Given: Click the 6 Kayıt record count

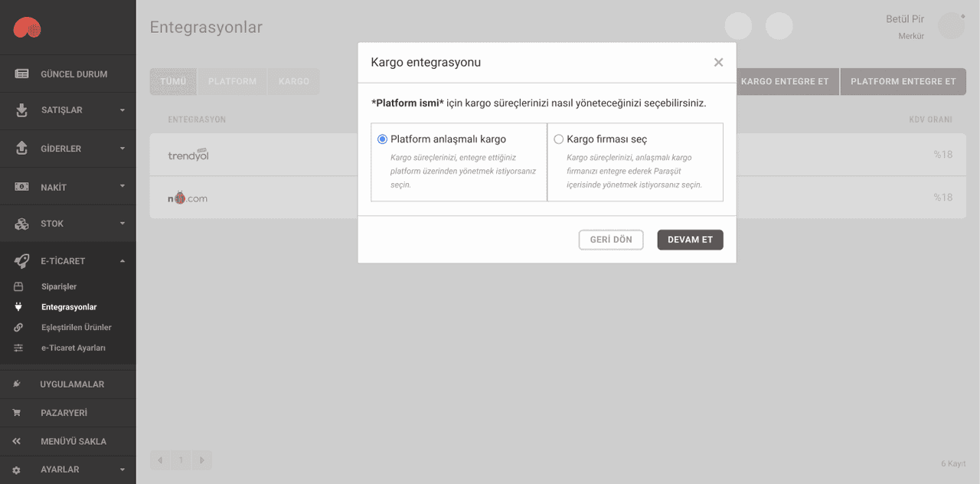Looking at the screenshot, I should point(953,464).
